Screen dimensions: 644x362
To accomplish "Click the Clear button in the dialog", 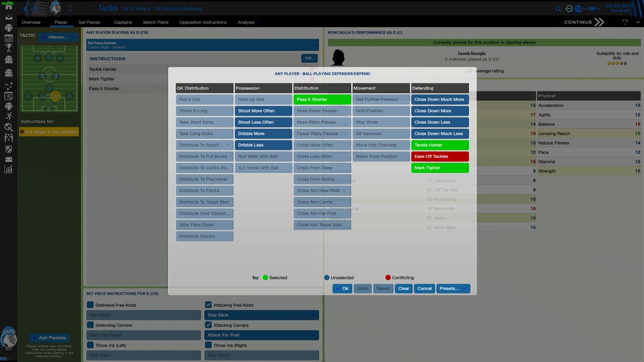I will [404, 289].
